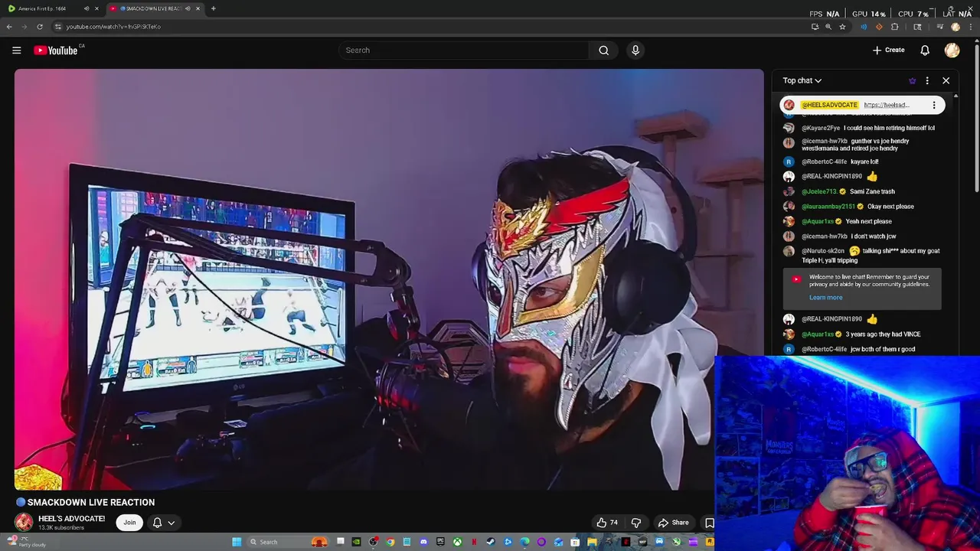Go to the YouTube home logo
The image size is (980, 551).
[x=56, y=51]
